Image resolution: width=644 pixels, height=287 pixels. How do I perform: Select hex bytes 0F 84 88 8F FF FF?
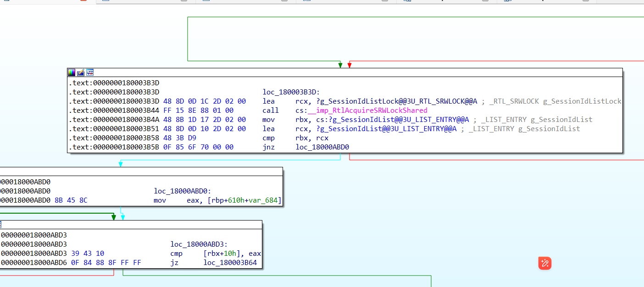(106, 263)
